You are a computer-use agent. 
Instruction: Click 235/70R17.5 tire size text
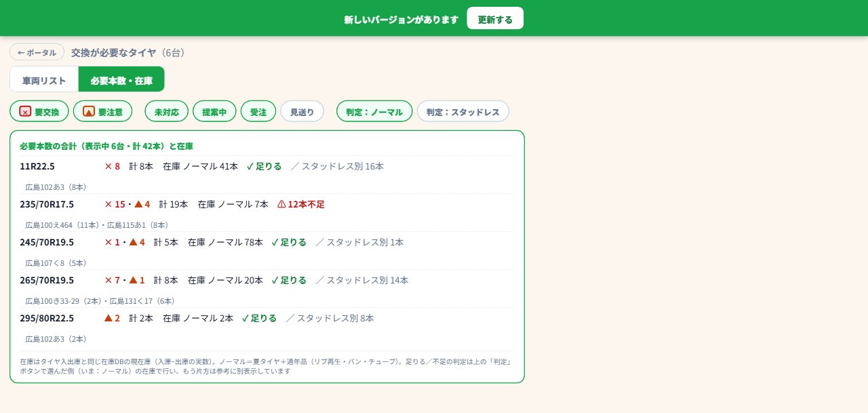point(47,204)
